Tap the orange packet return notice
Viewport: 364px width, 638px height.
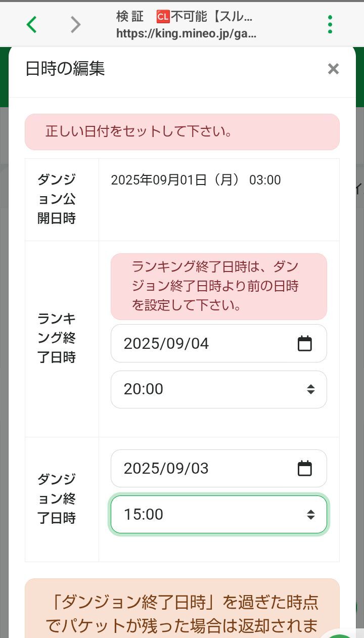pos(182,612)
